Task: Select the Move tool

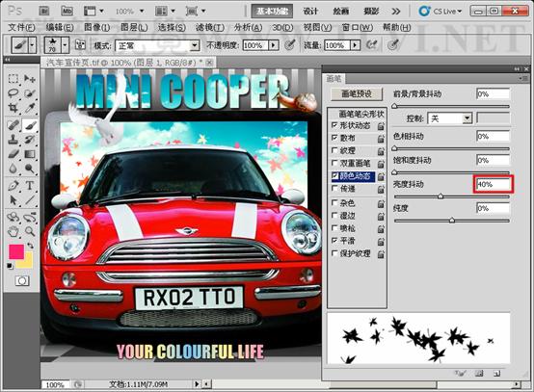Action: (x=30, y=79)
